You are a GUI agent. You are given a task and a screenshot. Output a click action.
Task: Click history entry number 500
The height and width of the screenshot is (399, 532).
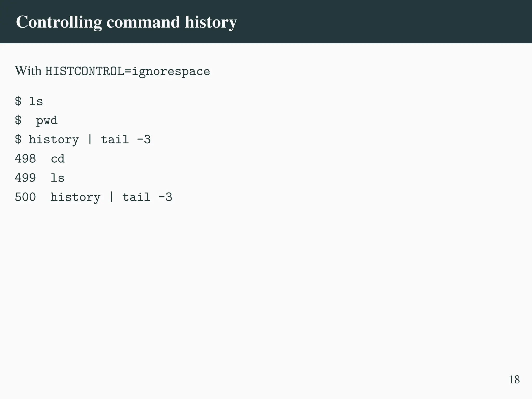click(x=25, y=197)
